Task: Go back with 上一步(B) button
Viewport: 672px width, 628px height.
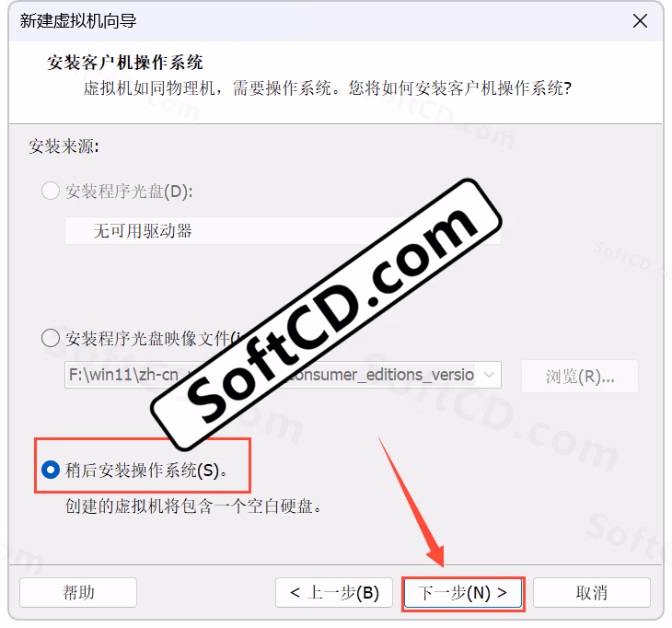Action: [334, 592]
